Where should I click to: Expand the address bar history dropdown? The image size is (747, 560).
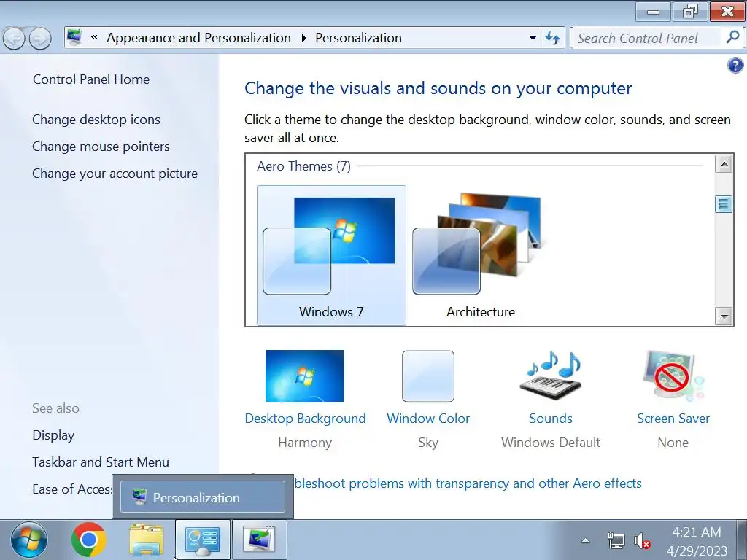(533, 38)
